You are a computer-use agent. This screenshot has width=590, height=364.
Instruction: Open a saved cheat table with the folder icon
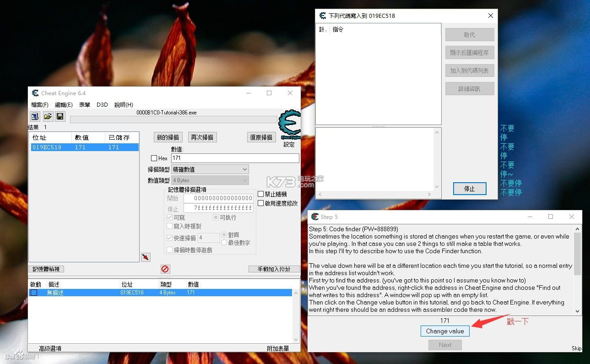click(x=48, y=116)
